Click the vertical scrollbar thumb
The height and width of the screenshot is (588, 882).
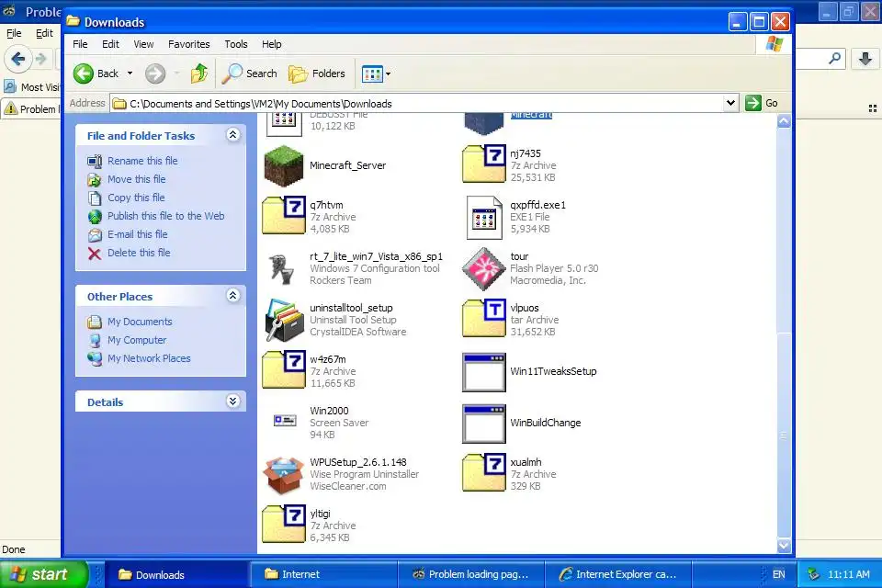(784, 435)
